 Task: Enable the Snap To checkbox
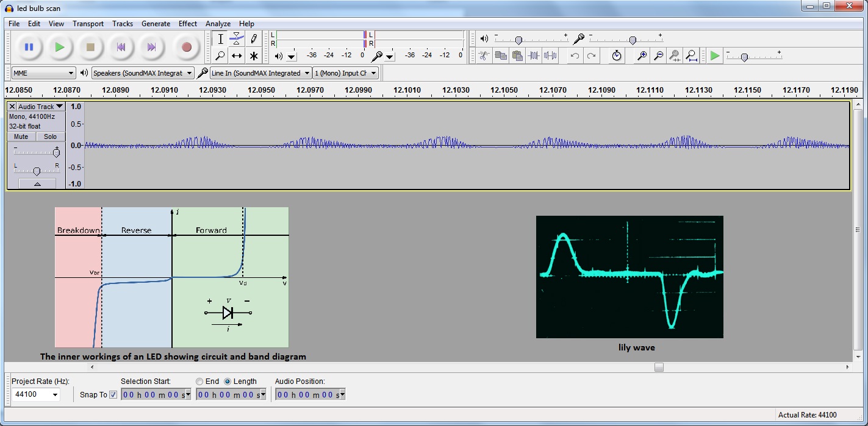(113, 394)
